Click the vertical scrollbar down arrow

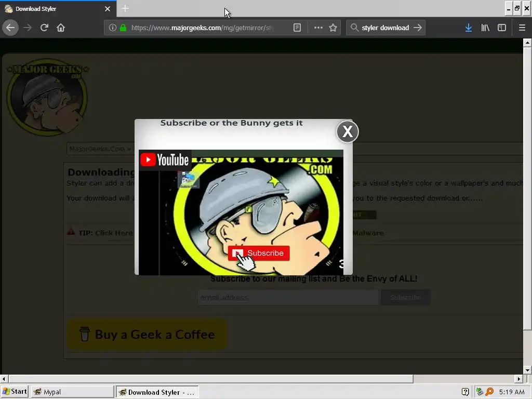[x=527, y=370]
